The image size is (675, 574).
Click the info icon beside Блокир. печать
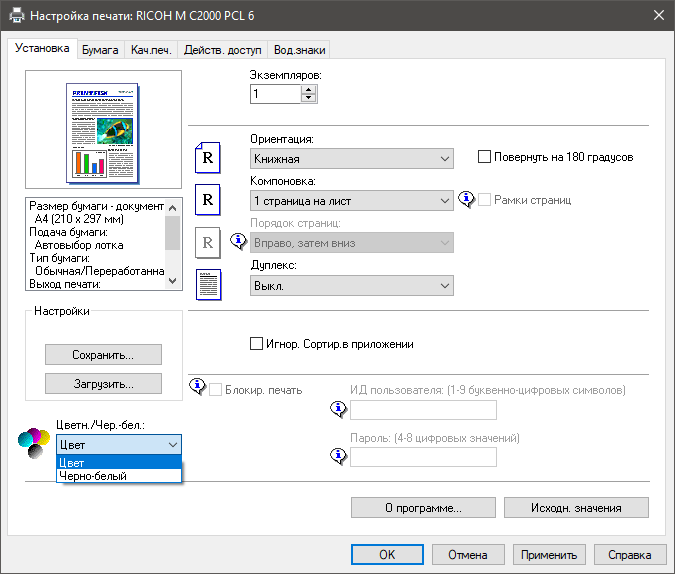click(197, 388)
